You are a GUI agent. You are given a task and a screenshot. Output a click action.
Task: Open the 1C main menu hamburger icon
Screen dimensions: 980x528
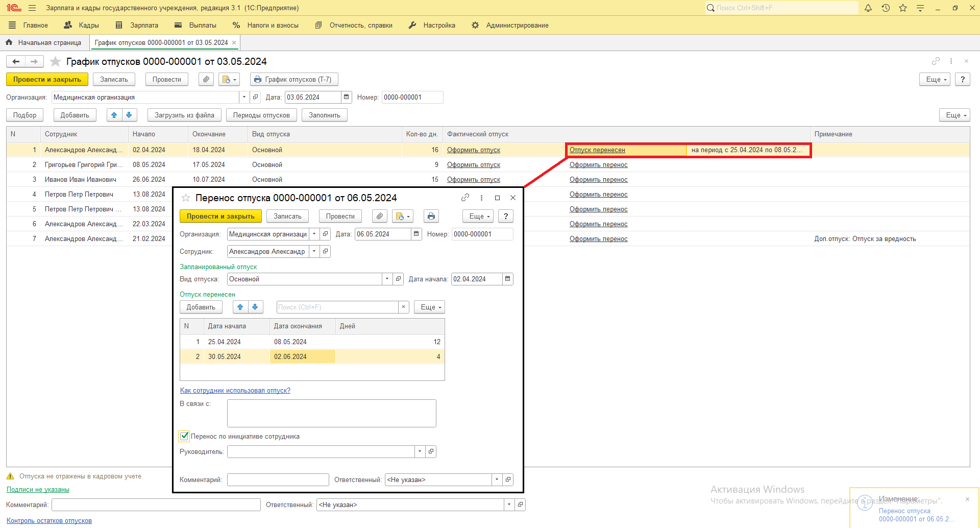coord(32,8)
